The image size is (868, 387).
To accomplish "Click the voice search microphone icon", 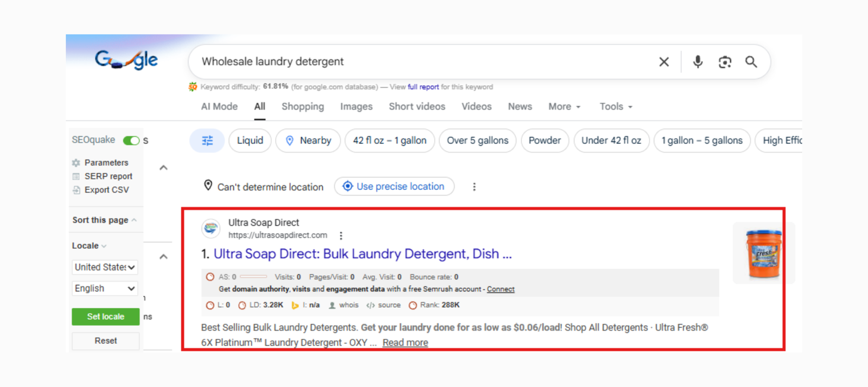I will click(698, 62).
